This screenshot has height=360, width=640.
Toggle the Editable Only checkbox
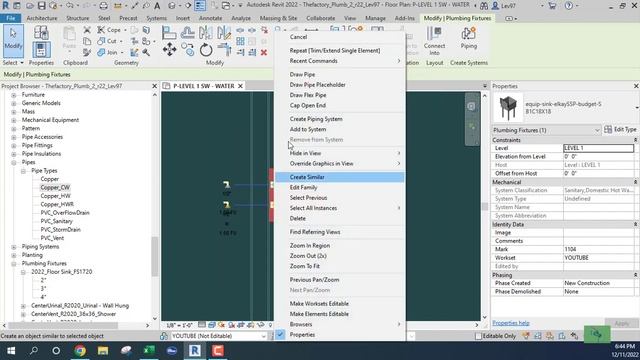(478, 336)
